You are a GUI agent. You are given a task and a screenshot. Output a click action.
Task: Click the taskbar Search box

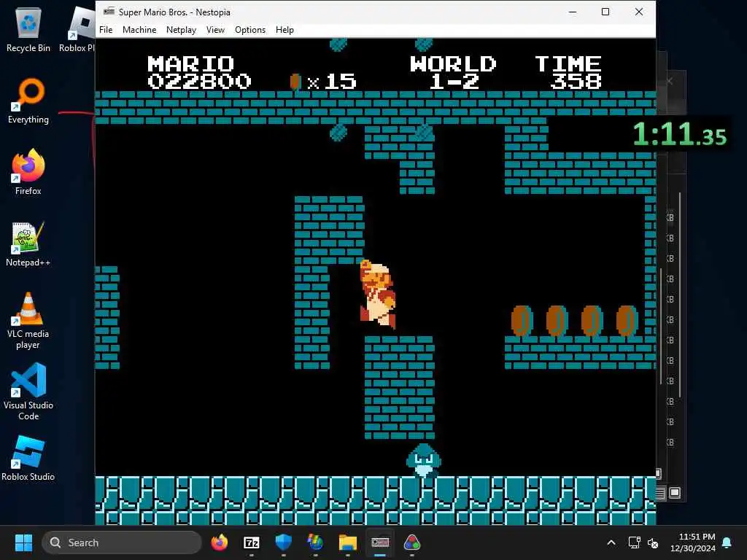122,542
